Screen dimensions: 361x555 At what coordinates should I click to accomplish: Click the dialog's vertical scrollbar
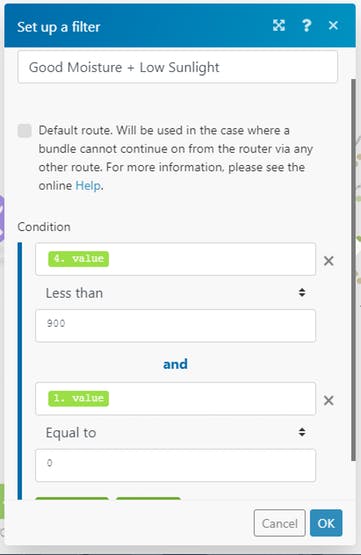[353, 269]
